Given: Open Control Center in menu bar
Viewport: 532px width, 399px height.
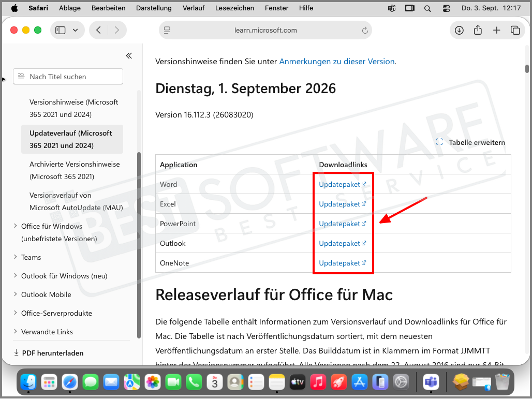Looking at the screenshot, I should (446, 8).
